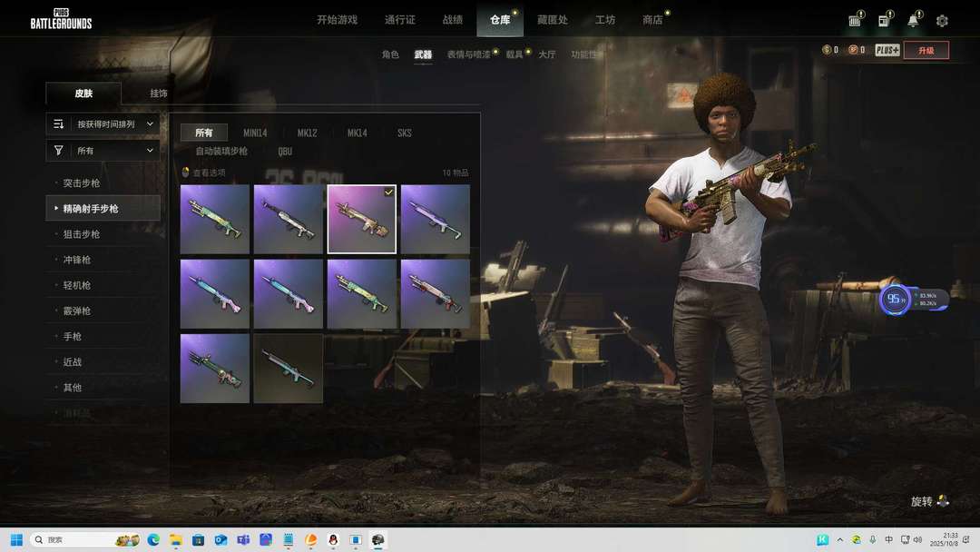Click the 查看选项 link
The height and width of the screenshot is (552, 980).
click(x=208, y=172)
